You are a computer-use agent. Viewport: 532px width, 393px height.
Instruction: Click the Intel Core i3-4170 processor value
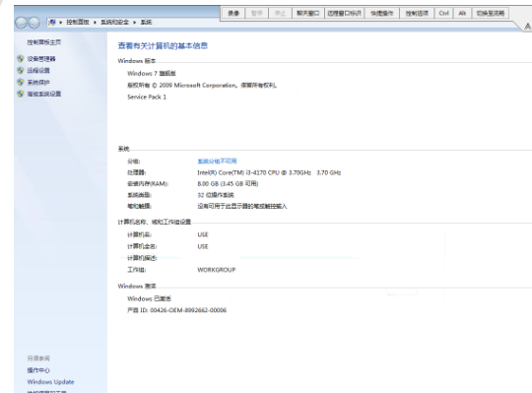(269, 172)
